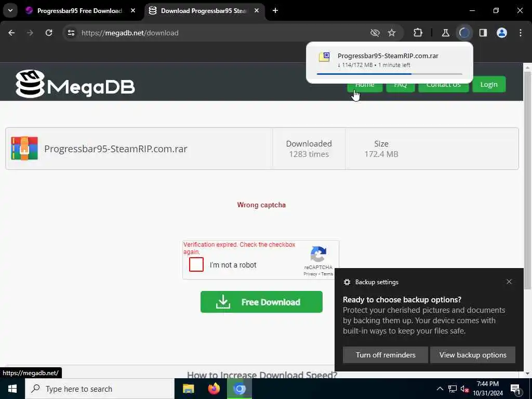
Task: Click the green Login button
Action: click(x=489, y=85)
